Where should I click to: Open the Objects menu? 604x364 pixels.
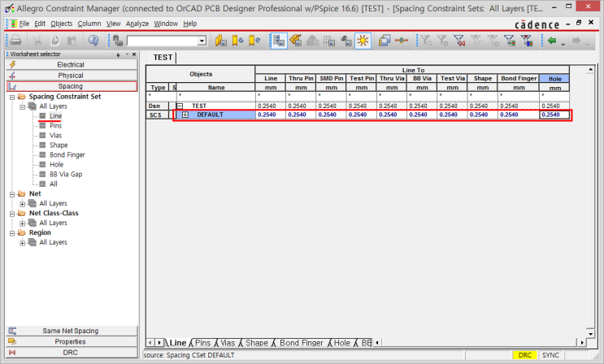[62, 24]
